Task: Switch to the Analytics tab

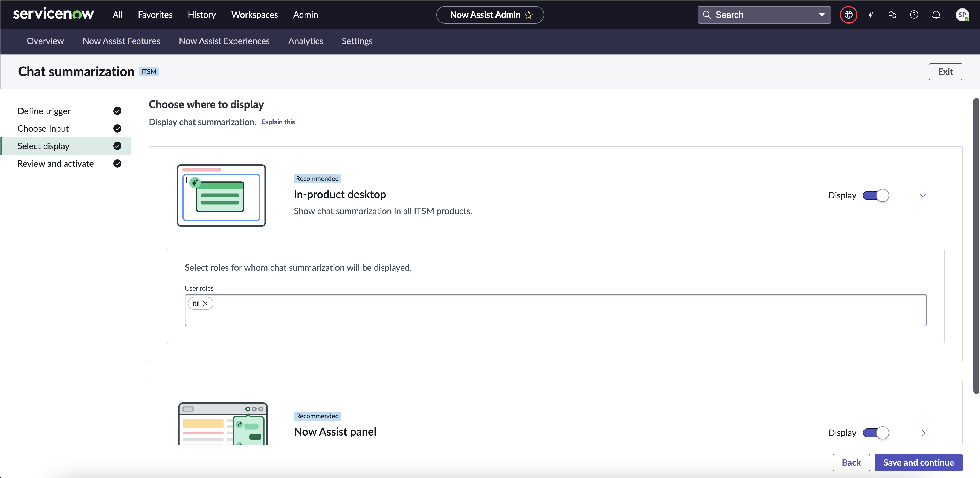Action: (x=306, y=41)
